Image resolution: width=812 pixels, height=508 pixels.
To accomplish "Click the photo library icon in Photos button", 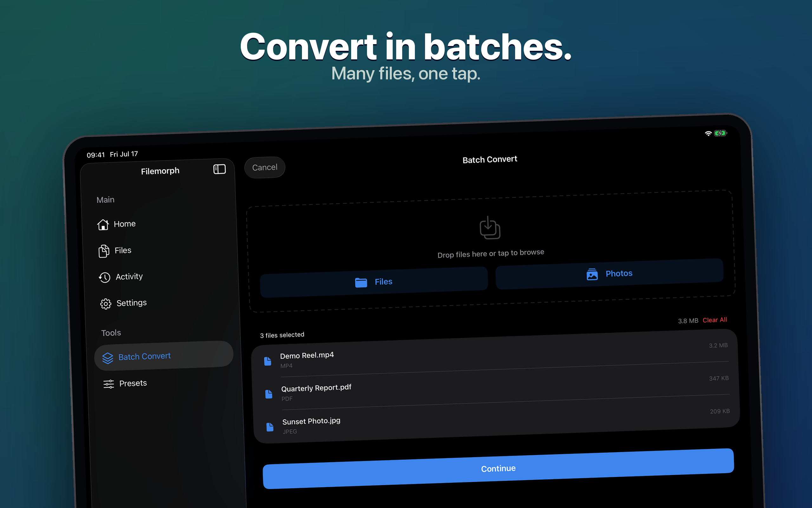I will tap(592, 275).
